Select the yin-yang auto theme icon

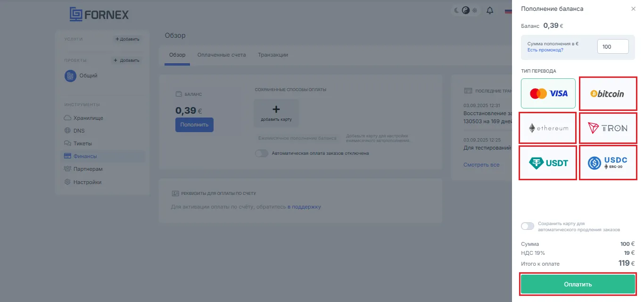(x=466, y=10)
